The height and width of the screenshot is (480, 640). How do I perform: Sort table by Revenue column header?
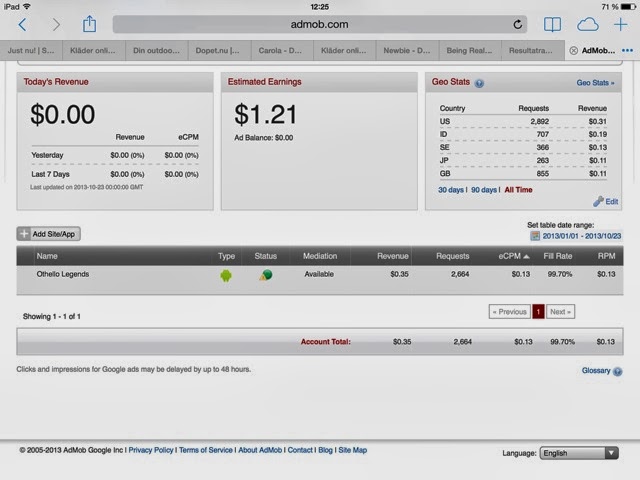click(393, 256)
